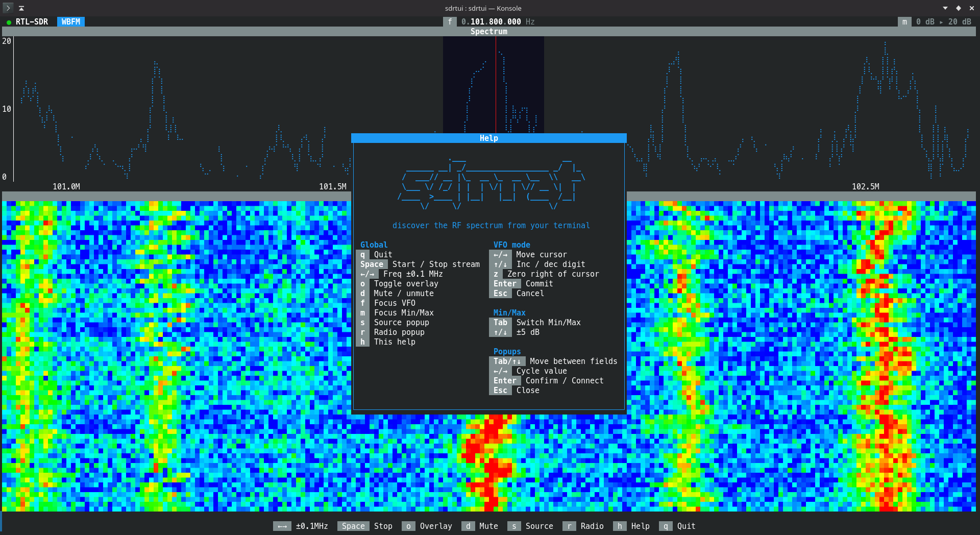The image size is (980, 535).
Task: Click the 20 dB maximum value
Action: pyautogui.click(x=960, y=21)
